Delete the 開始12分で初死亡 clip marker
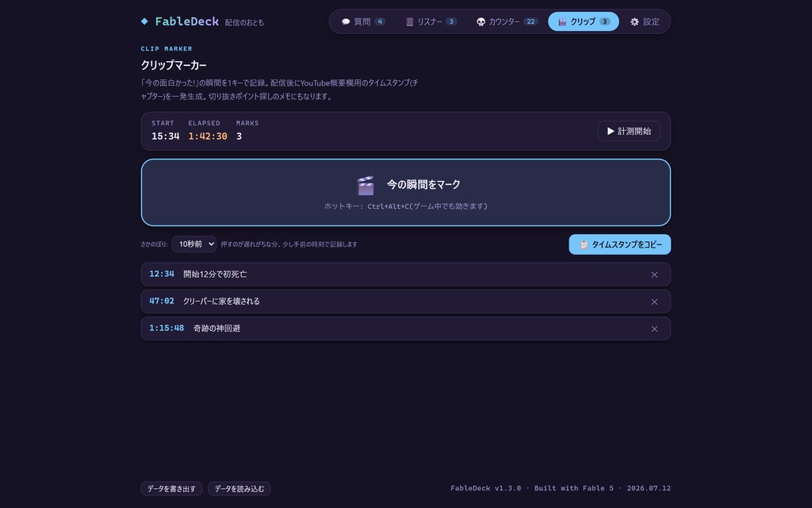 click(x=654, y=275)
